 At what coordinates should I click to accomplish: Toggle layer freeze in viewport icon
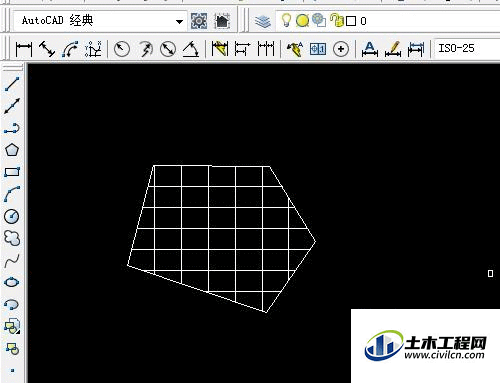319,20
